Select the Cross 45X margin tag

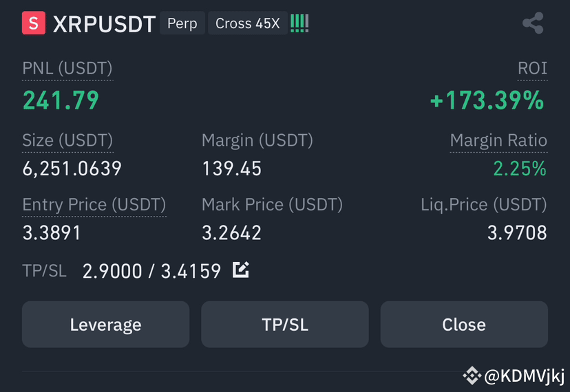(x=248, y=23)
